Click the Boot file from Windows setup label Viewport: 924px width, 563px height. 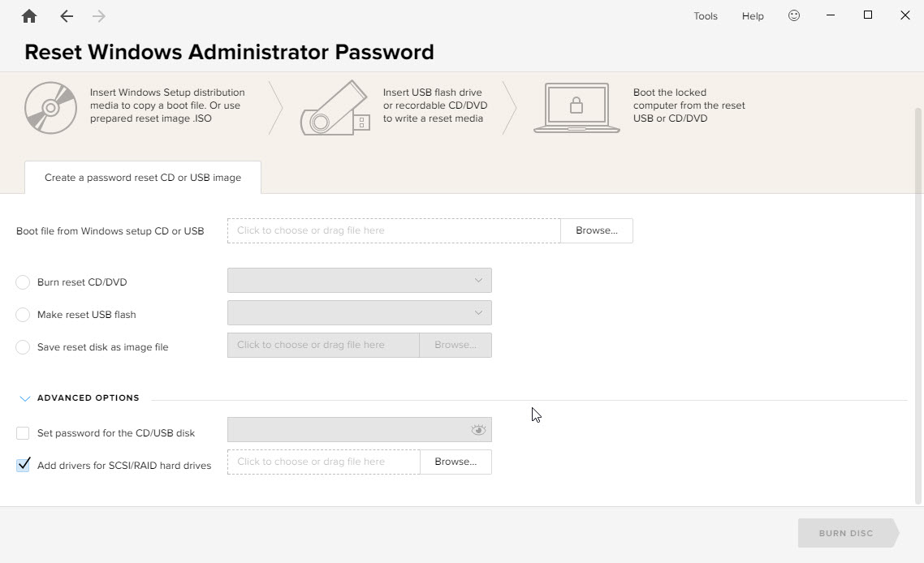pyautogui.click(x=110, y=231)
